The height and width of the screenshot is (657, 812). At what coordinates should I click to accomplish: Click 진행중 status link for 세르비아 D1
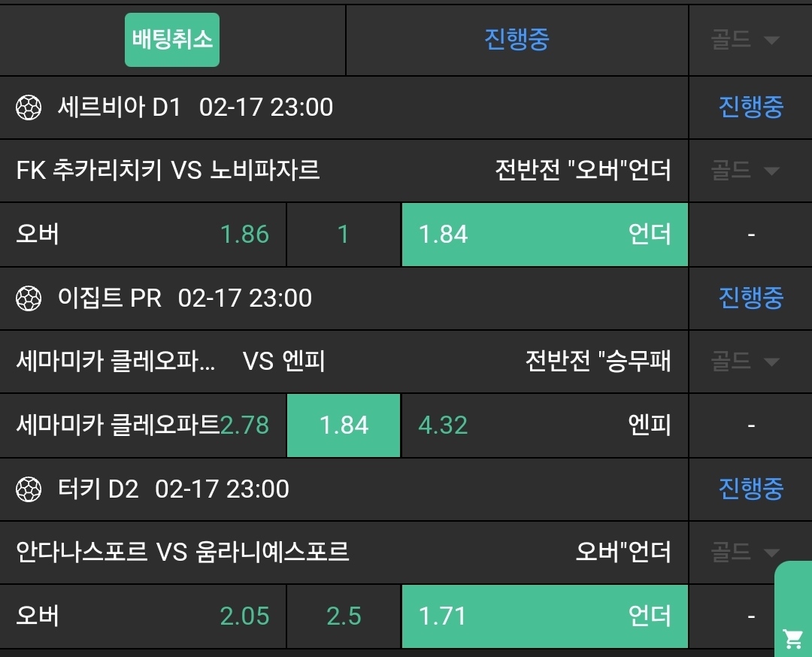pyautogui.click(x=750, y=107)
